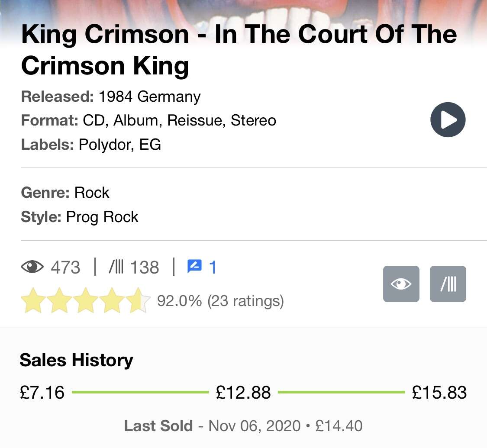Tap the median price £12.88

243,392
